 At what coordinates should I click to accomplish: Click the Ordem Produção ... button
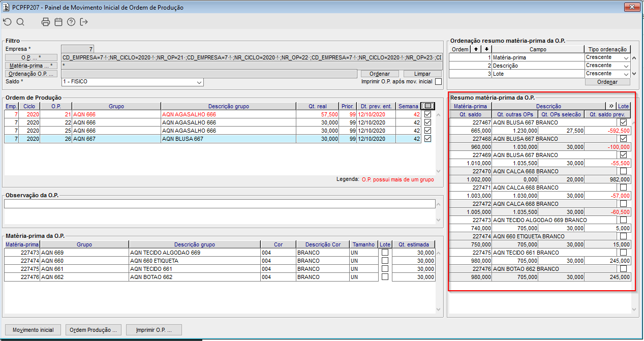[x=94, y=330]
